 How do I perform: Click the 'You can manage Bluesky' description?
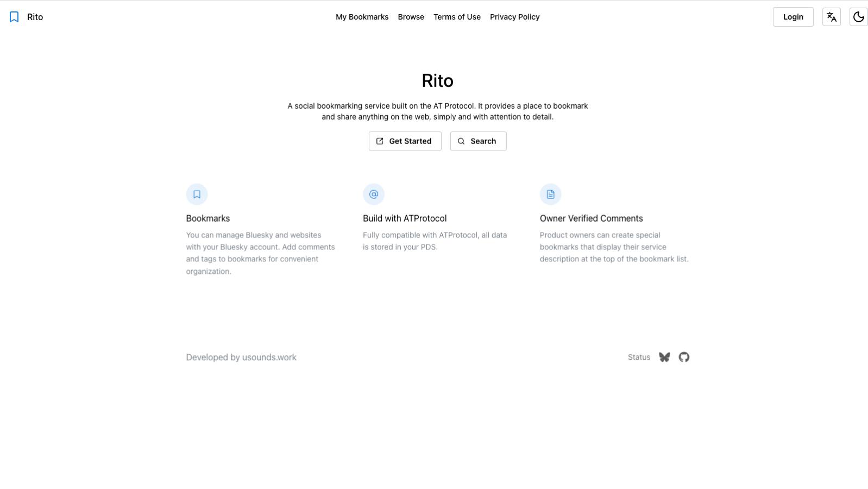click(x=261, y=253)
